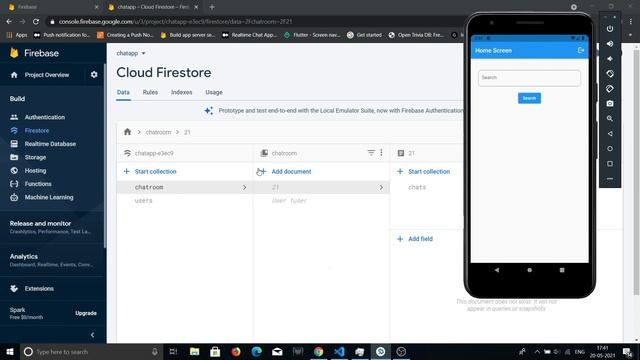Viewport: 640px width, 360px height.
Task: Tap phone recent apps button
Action: click(x=562, y=270)
